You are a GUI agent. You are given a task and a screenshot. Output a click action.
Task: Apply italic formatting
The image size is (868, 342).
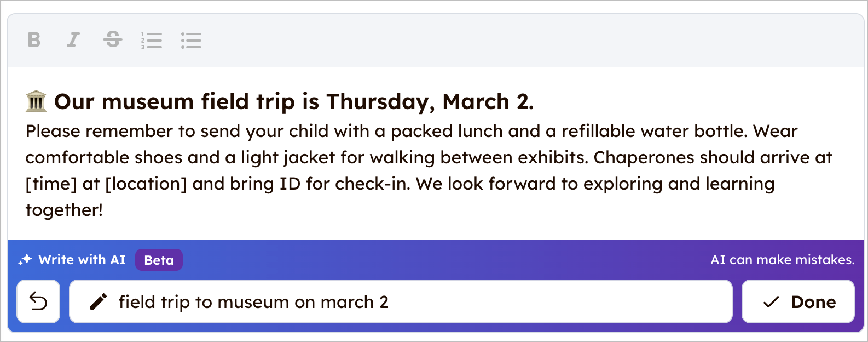(73, 40)
